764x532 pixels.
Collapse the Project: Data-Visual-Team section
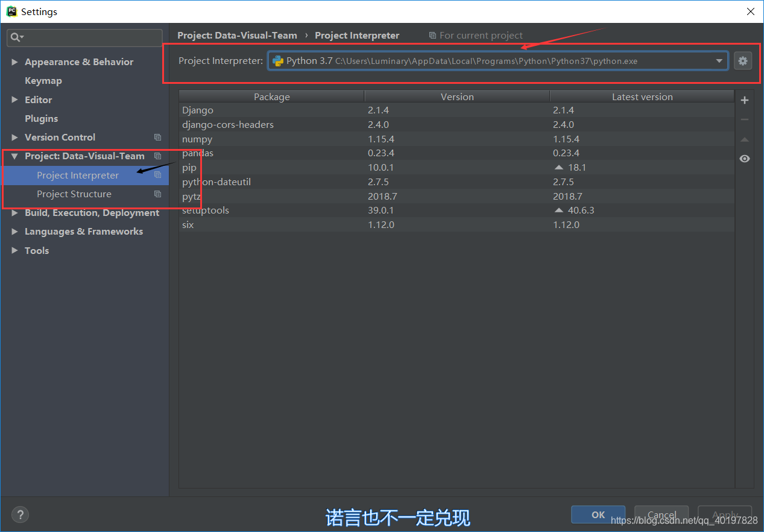[14, 156]
